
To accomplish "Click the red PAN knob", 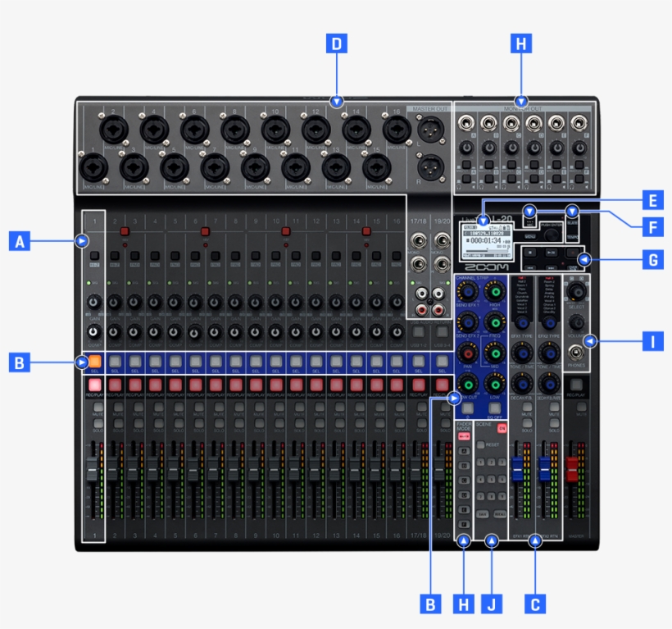I will pos(468,353).
